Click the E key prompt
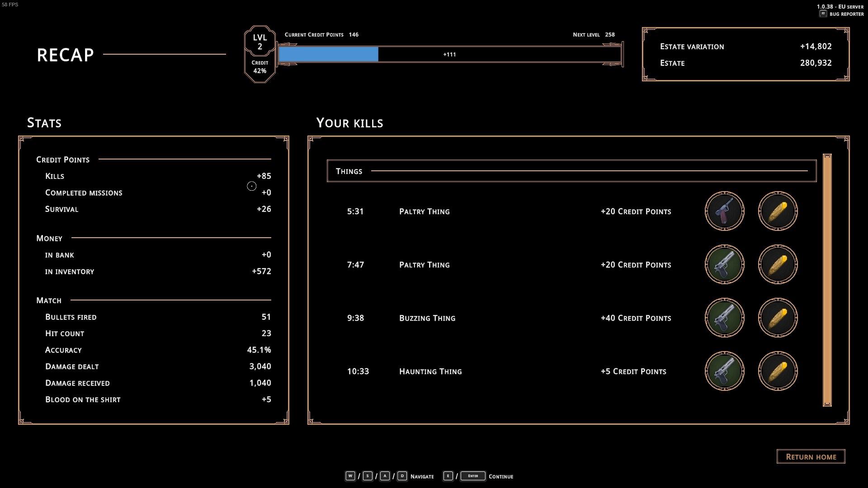The width and height of the screenshot is (868, 488). click(448, 476)
